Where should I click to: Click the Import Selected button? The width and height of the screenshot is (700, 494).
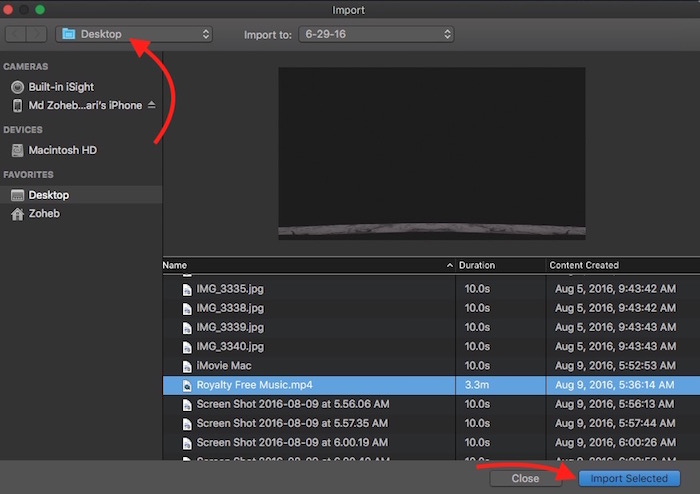(629, 478)
